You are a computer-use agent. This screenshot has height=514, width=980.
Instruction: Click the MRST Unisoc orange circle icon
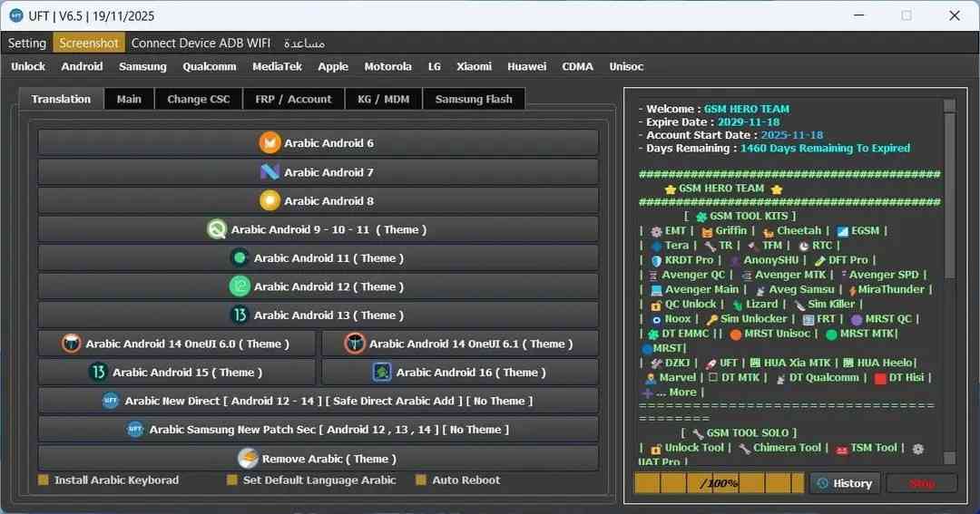736,335
